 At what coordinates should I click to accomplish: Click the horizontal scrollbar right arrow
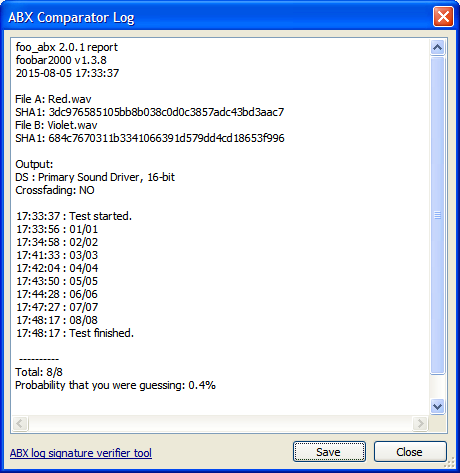[x=420, y=424]
